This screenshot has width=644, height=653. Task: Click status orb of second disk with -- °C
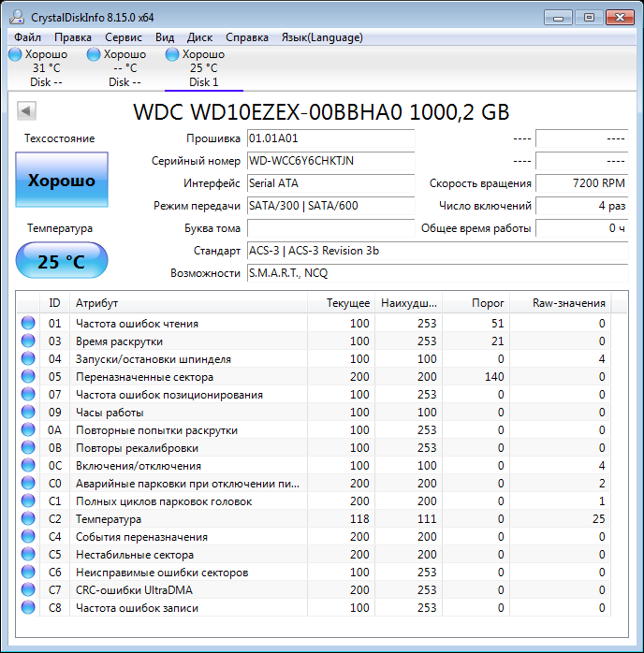94,54
